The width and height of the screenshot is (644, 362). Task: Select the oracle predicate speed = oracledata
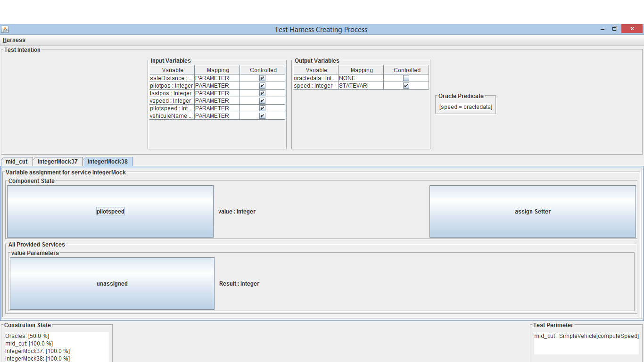pyautogui.click(x=465, y=107)
